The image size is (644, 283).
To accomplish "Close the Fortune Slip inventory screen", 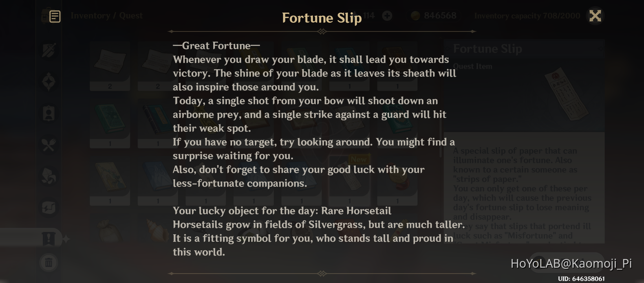I will coord(595,16).
